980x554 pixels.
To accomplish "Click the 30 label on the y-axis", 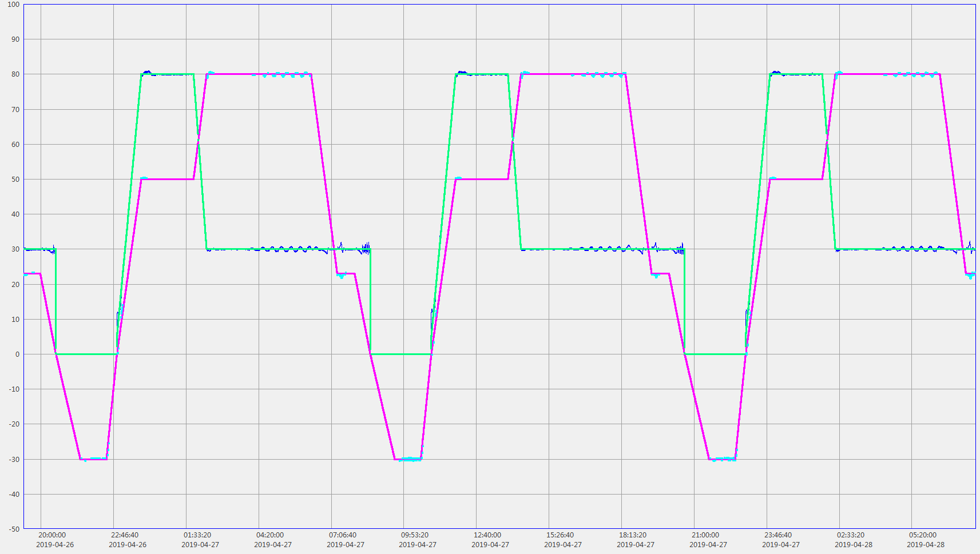I will point(15,249).
